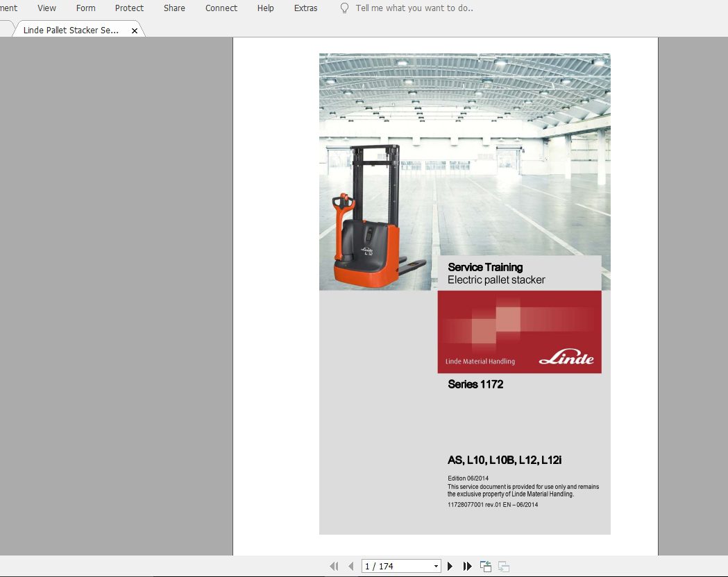Click the Service Training heading
This screenshot has width=728, height=577.
(x=485, y=267)
